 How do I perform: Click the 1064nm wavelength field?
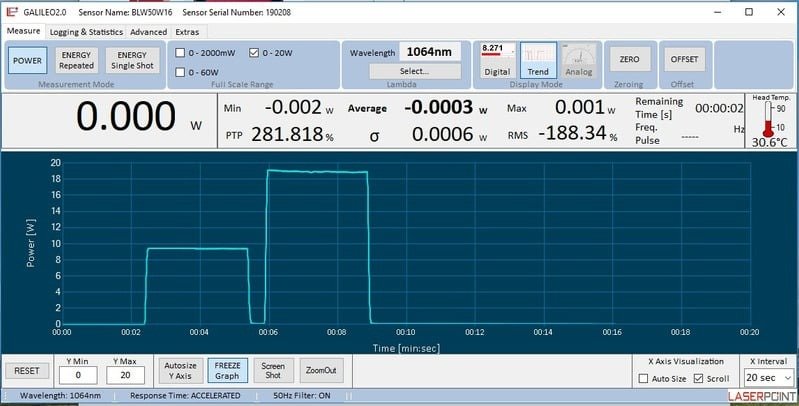pyautogui.click(x=430, y=52)
